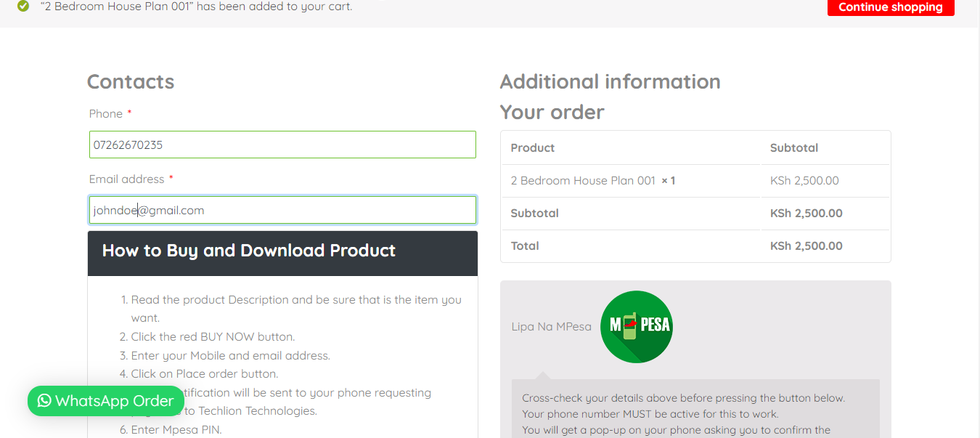
Task: Click the 'phone number MUST be active' notice line
Action: coord(650,414)
